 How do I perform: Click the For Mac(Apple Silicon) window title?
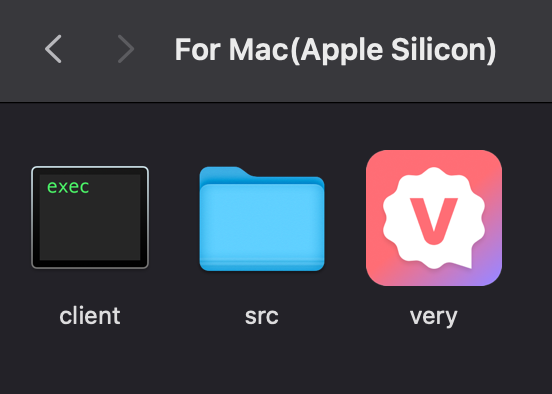pyautogui.click(x=335, y=50)
